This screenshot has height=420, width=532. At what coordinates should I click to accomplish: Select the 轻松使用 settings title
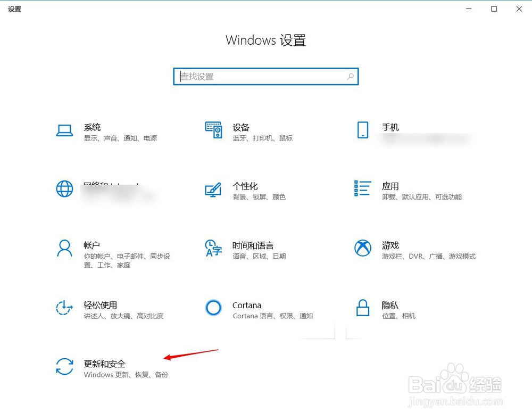[101, 305]
